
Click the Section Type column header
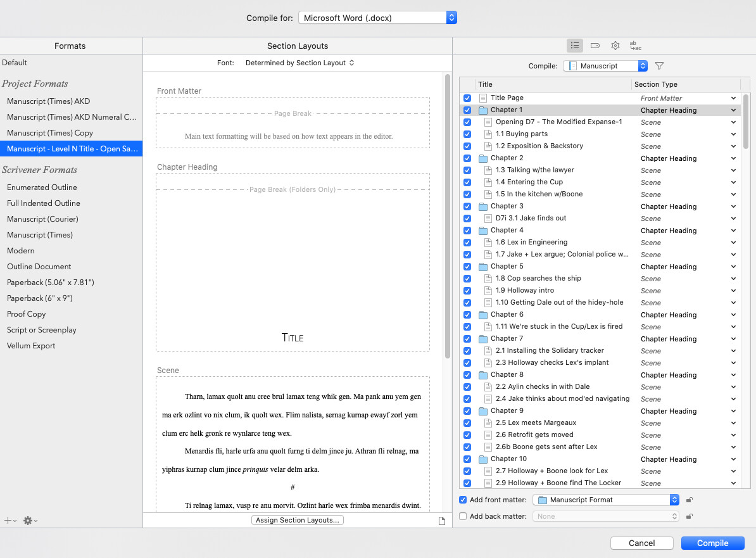point(686,84)
